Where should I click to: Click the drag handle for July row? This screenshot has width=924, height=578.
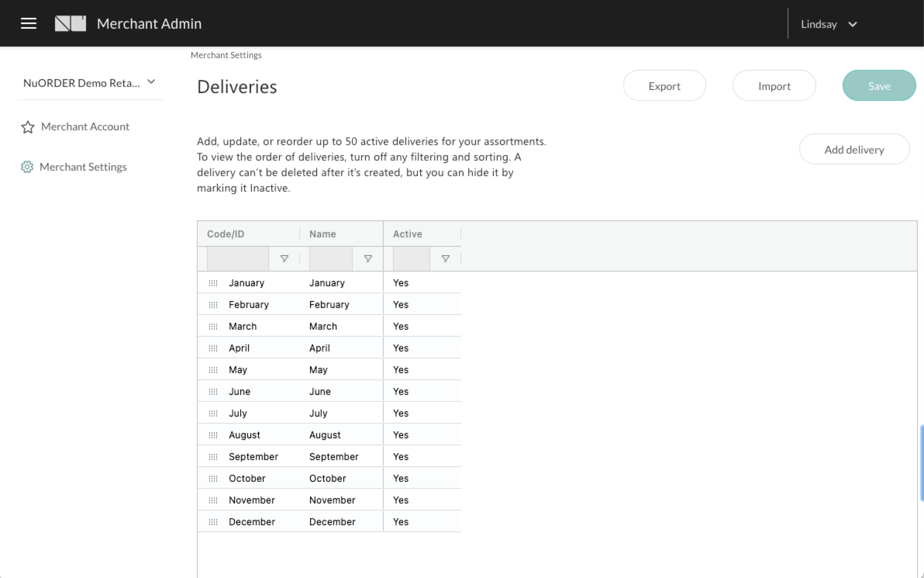(213, 413)
